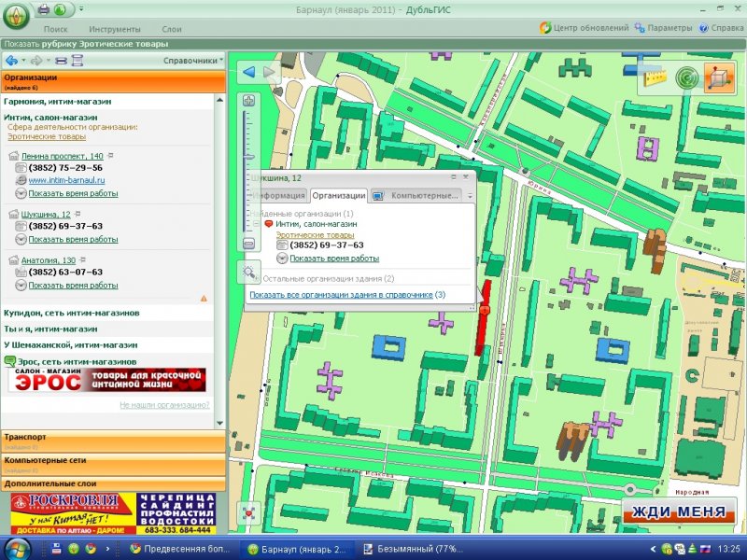
Task: Open Купидон, сеть интим-магазинов entry
Action: (x=72, y=313)
